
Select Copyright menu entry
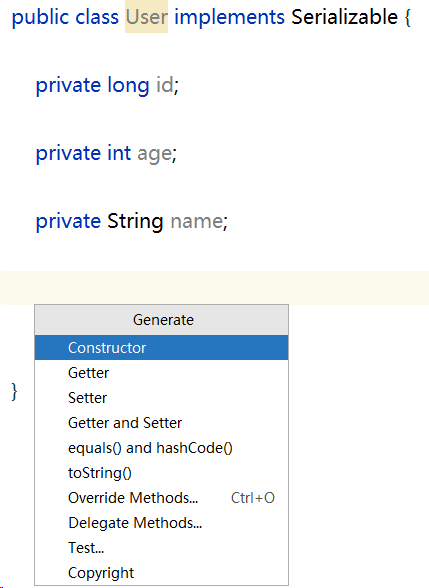pos(161,573)
